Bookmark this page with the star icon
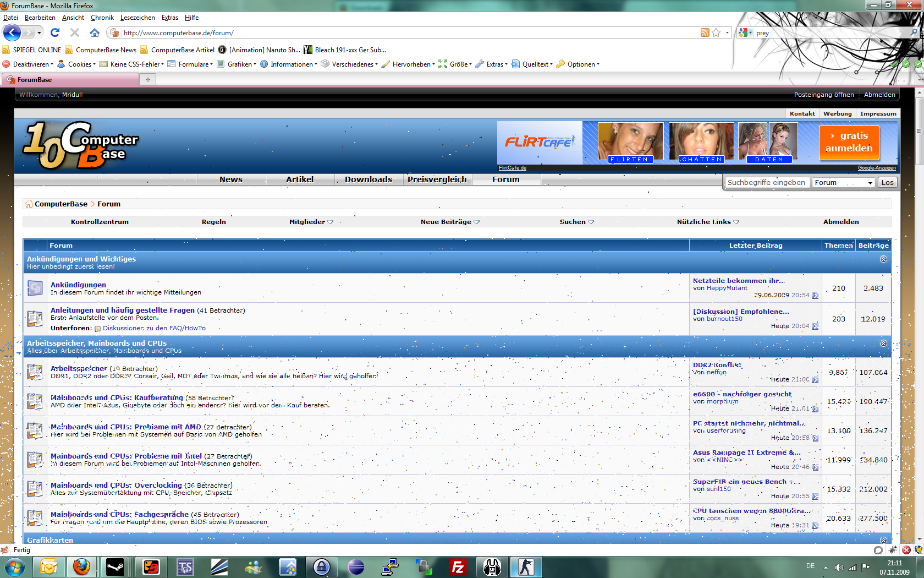The height and width of the screenshot is (578, 924). click(716, 33)
